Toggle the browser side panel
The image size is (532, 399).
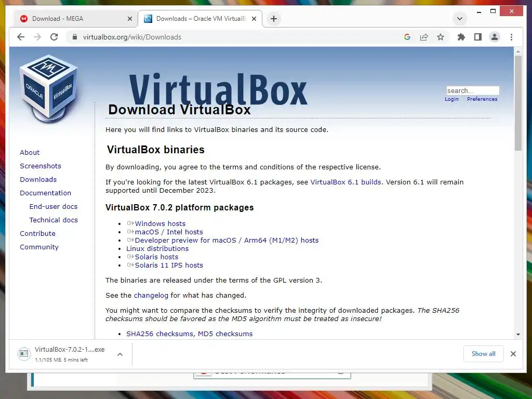pyautogui.click(x=478, y=37)
